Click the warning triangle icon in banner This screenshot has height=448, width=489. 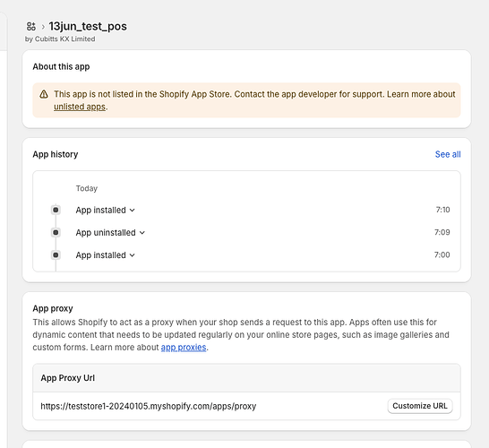(x=44, y=94)
